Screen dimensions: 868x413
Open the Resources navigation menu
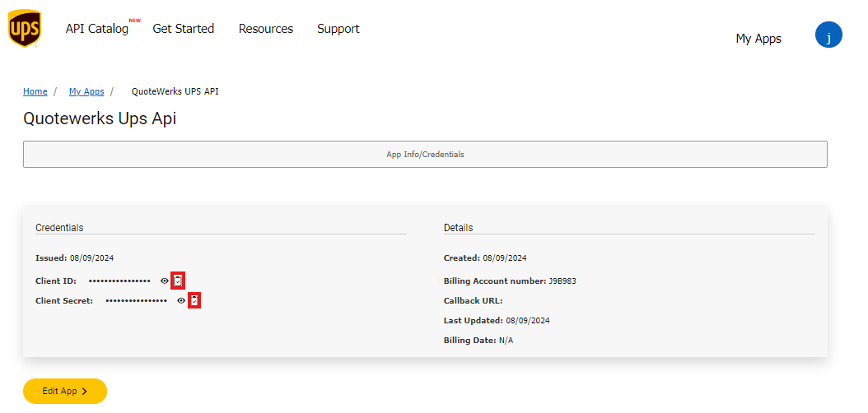point(266,29)
